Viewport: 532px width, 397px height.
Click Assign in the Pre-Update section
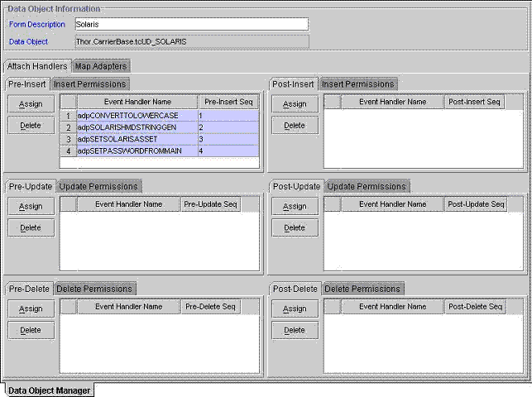[x=31, y=206]
